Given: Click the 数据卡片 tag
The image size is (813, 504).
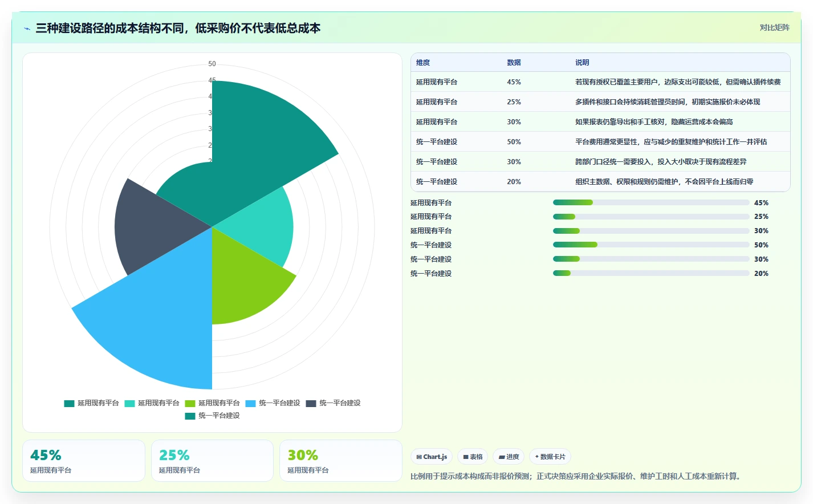Looking at the screenshot, I should coord(550,457).
